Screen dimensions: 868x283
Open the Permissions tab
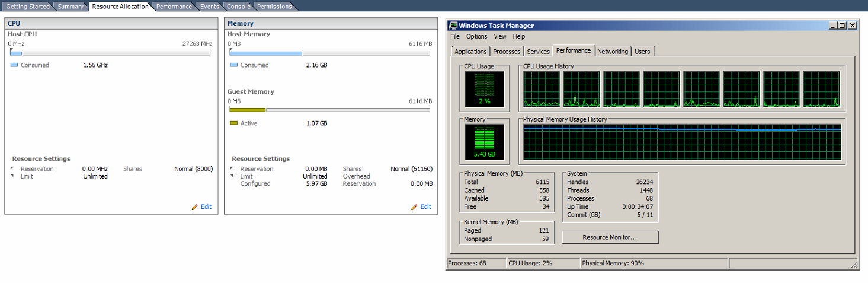(x=274, y=7)
